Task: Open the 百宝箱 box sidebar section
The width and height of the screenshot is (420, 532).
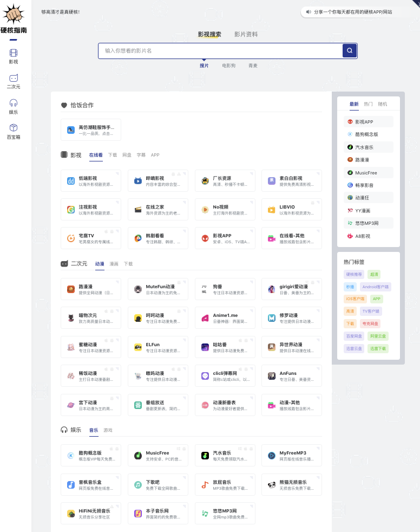Action: [14, 132]
